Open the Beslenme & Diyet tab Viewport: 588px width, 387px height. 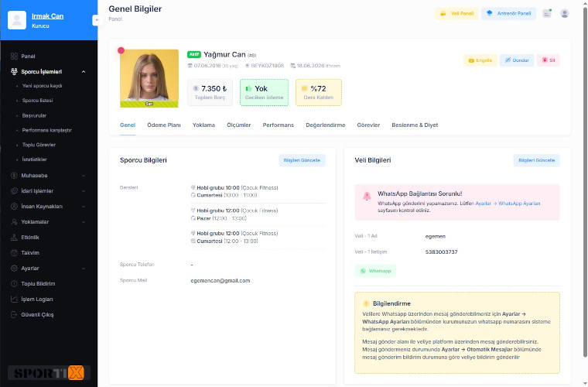(415, 125)
